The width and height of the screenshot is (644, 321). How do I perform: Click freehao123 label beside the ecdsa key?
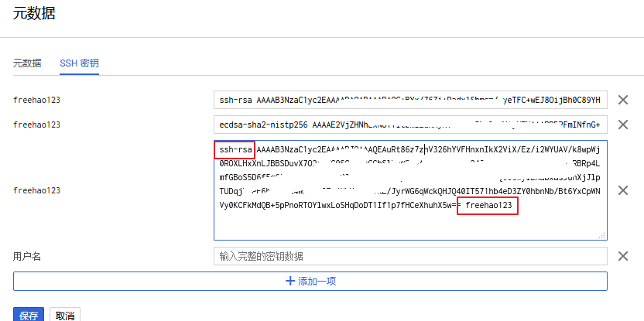click(x=36, y=125)
